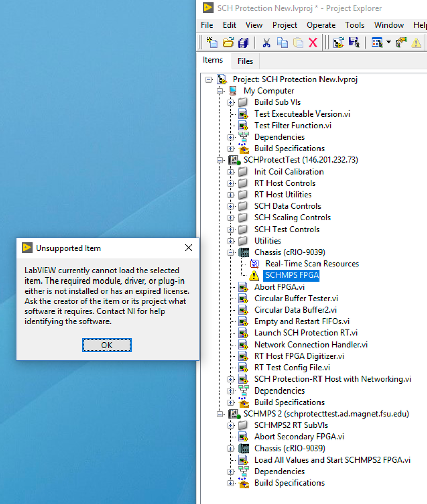Screen dimensions: 427x504
Task: Close the Unsupported Item dialog with X
Action: tap(189, 248)
